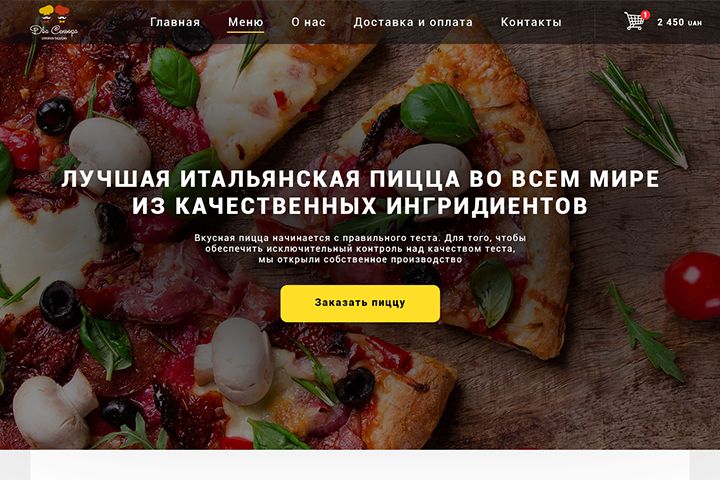720x480 pixels.
Task: Click the rosemary sprig near the cart
Action: (x=640, y=112)
